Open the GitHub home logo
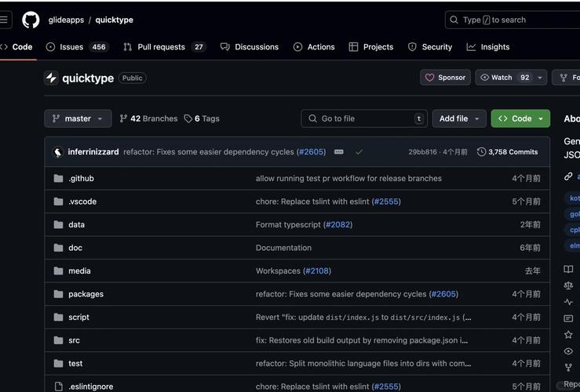The image size is (580, 392). [31, 20]
